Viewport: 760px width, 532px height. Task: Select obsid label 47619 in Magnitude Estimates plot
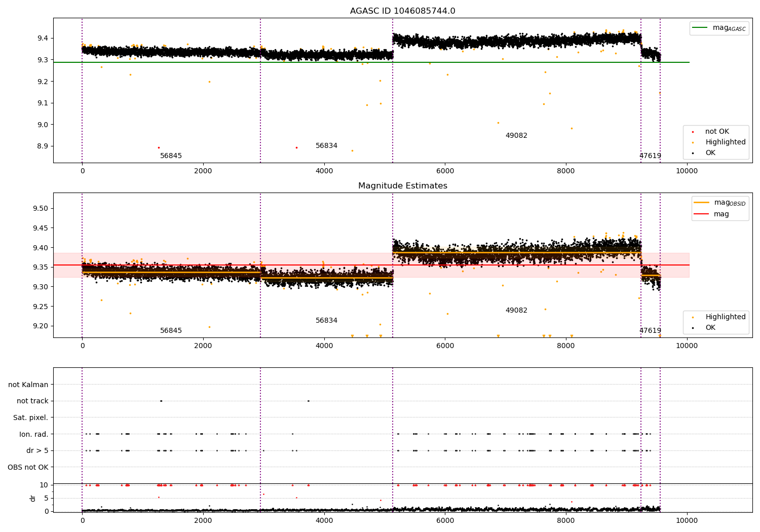tap(650, 331)
